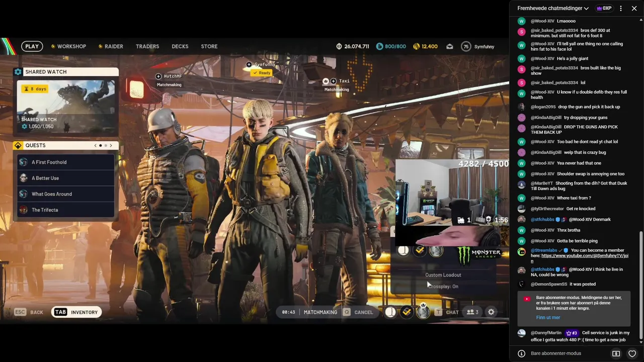Screen dimensions: 644x362
Task: Click the Custom Loadout label
Action: [443, 275]
